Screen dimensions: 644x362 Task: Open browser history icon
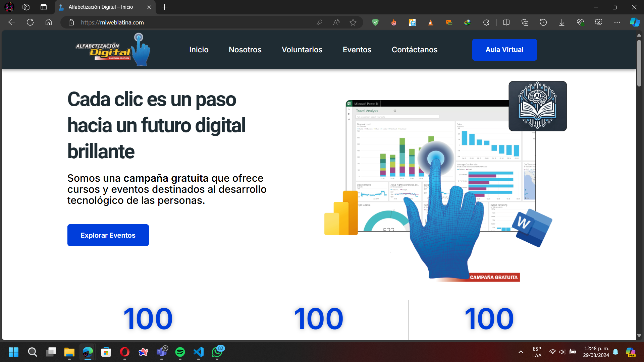[x=543, y=22]
